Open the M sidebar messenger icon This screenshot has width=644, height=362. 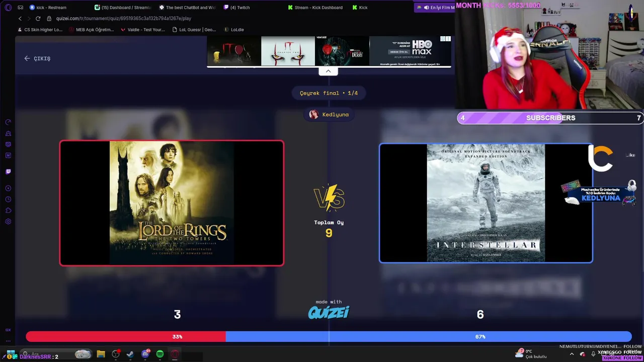pos(8,155)
